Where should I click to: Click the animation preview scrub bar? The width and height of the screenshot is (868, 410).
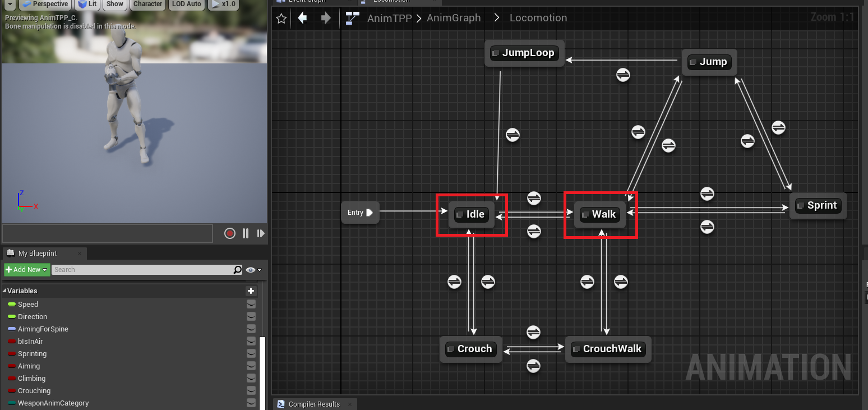pos(107,233)
